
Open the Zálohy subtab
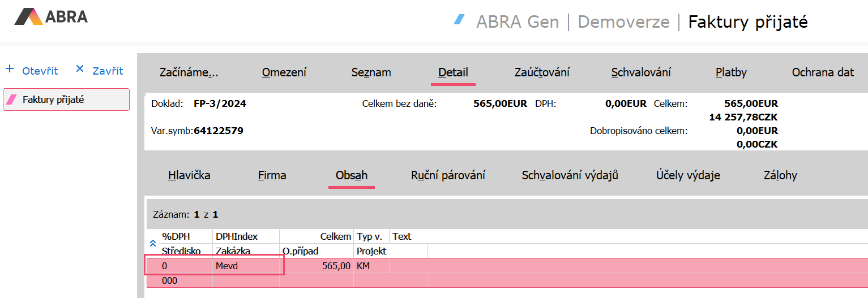click(x=780, y=175)
